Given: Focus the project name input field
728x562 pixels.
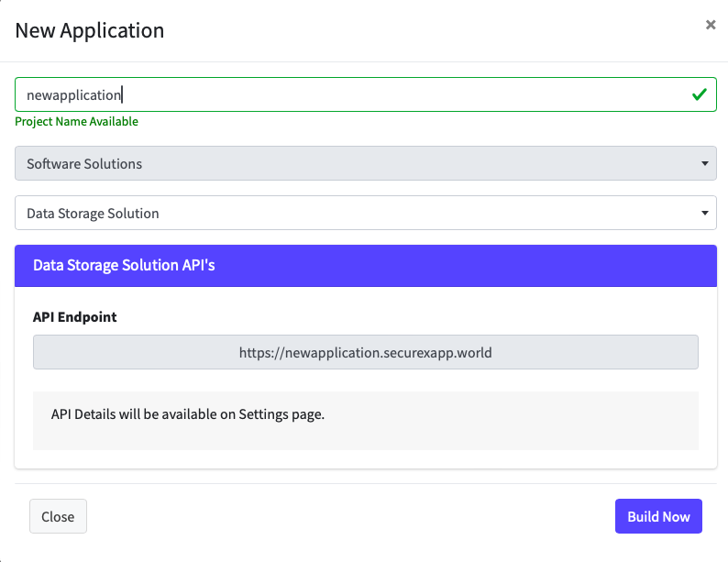Looking at the screenshot, I should click(x=365, y=94).
